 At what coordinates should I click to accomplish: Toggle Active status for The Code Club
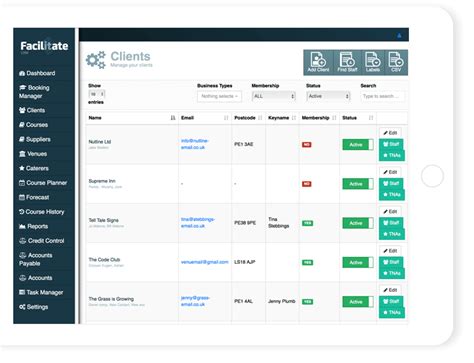358,263
